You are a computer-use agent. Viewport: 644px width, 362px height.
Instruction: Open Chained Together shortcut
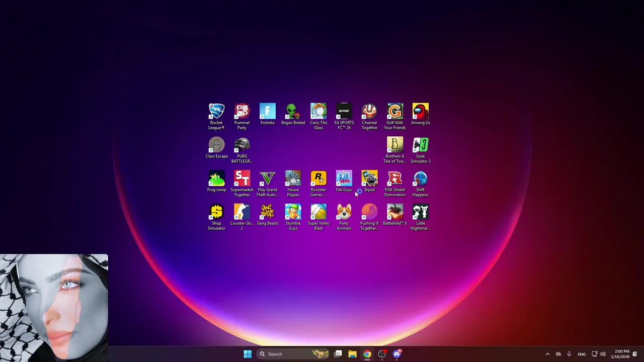point(369,117)
